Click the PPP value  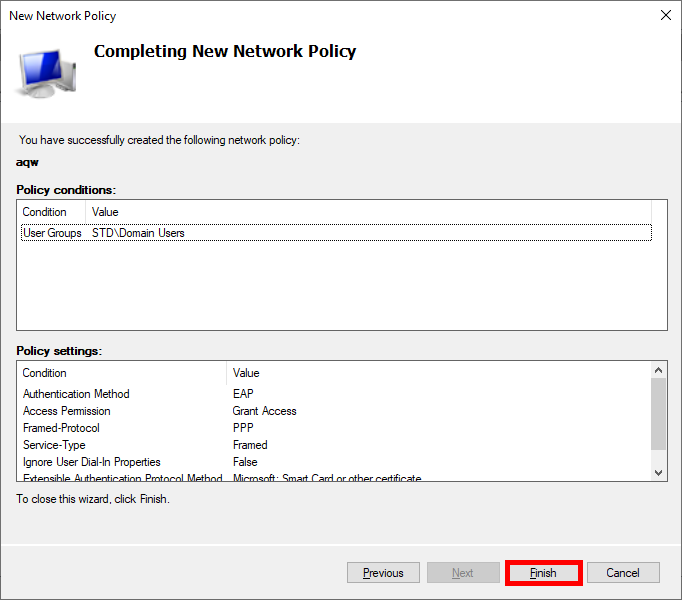pyautogui.click(x=243, y=428)
